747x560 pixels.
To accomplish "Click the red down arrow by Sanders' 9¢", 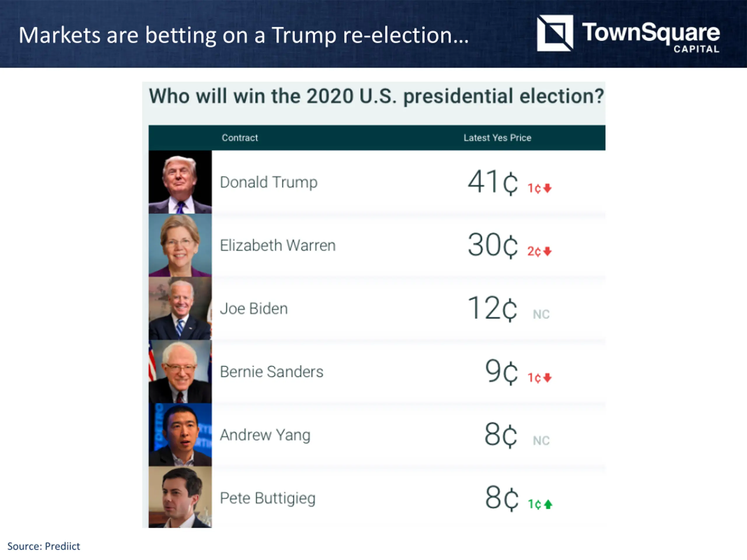I will tap(548, 378).
